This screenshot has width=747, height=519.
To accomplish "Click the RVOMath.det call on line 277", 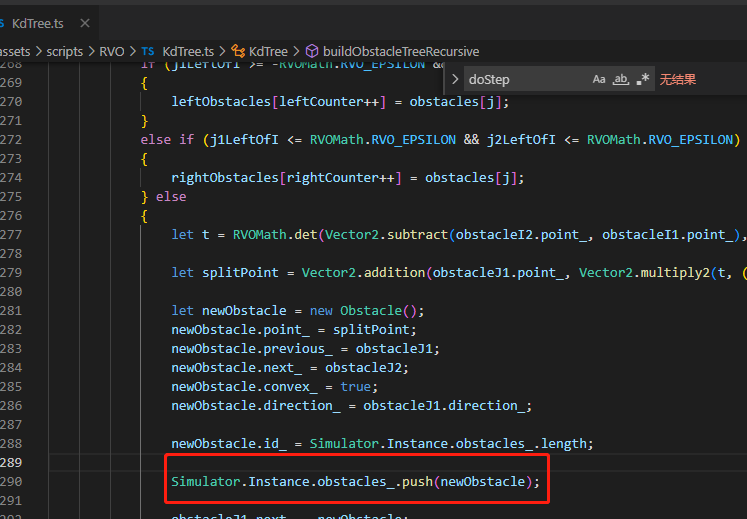I will tap(275, 234).
